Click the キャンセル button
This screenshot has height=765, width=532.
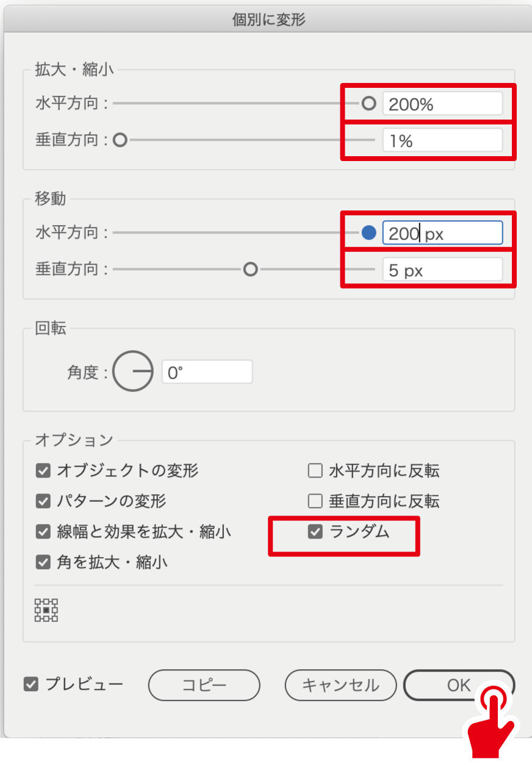pos(340,685)
